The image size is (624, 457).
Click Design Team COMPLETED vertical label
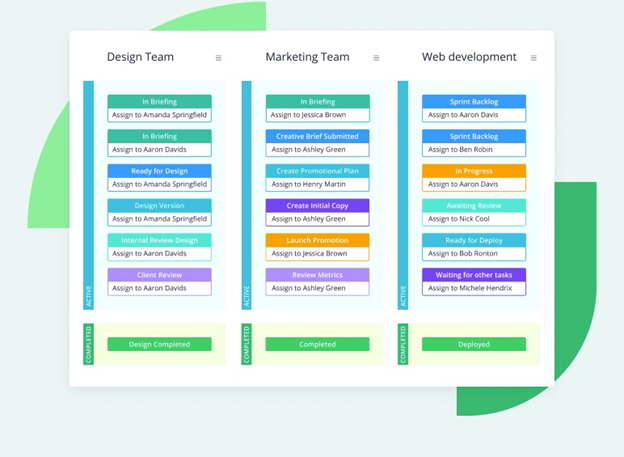tap(88, 344)
